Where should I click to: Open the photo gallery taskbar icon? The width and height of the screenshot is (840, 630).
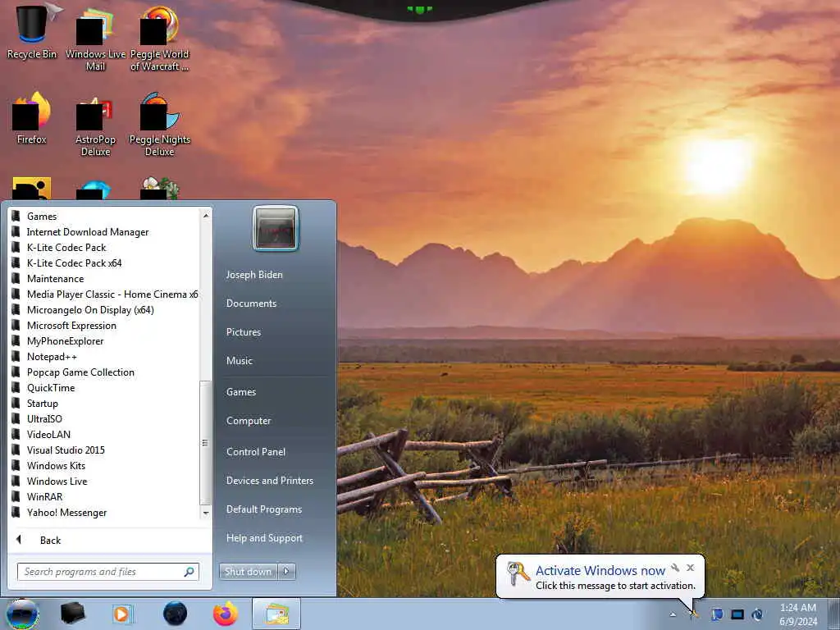276,614
